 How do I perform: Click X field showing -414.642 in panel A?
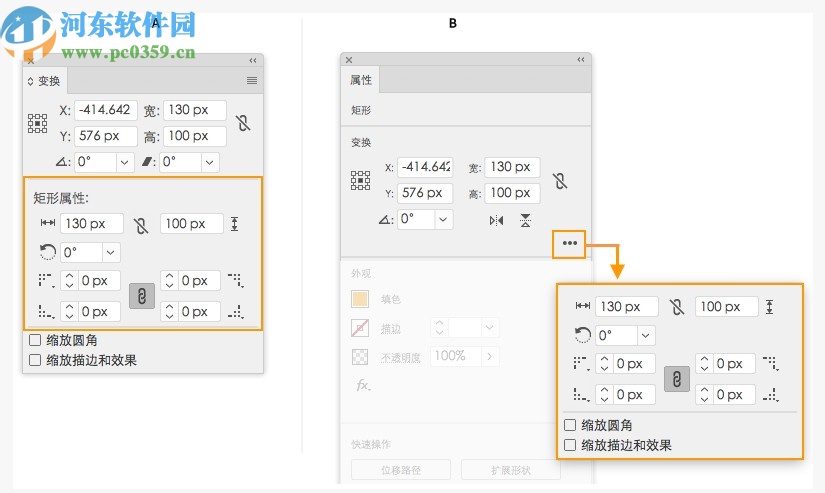106,110
